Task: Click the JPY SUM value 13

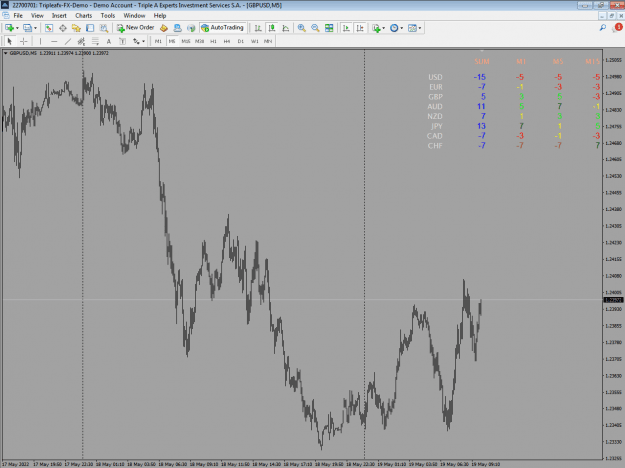Action: tap(481, 126)
